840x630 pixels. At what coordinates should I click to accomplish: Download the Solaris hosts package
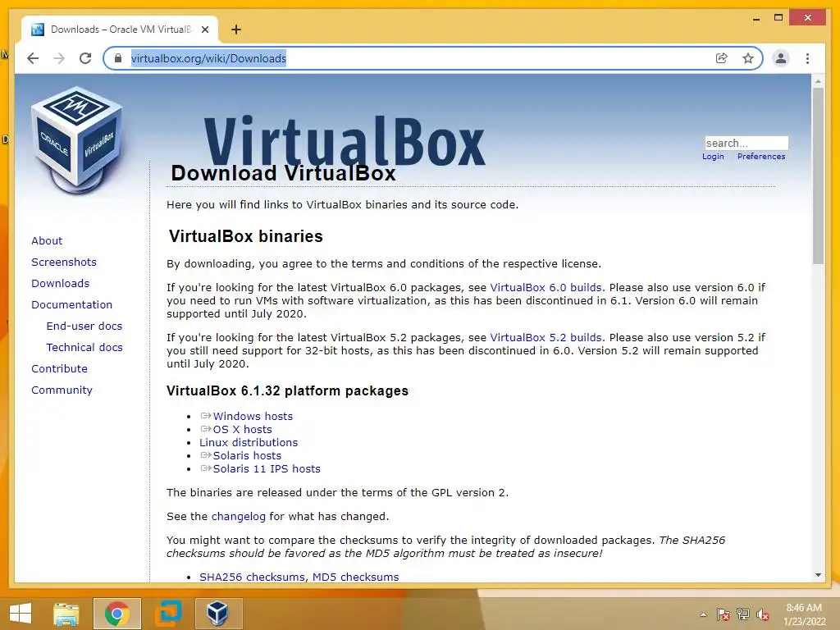247,456
